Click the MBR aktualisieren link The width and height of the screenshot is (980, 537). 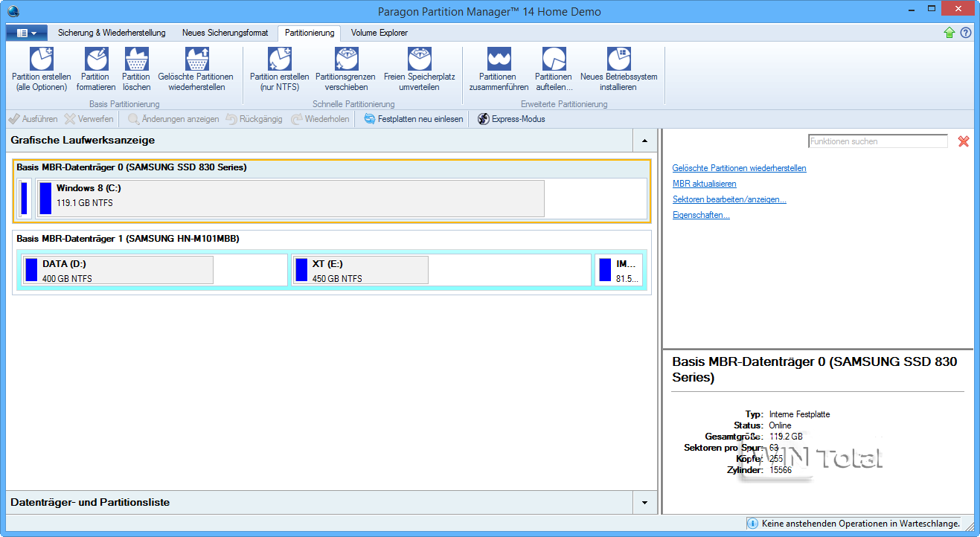point(704,184)
